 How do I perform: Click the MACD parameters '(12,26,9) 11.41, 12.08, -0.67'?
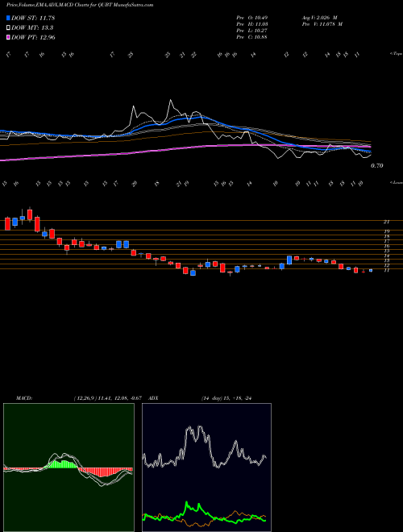107,398
